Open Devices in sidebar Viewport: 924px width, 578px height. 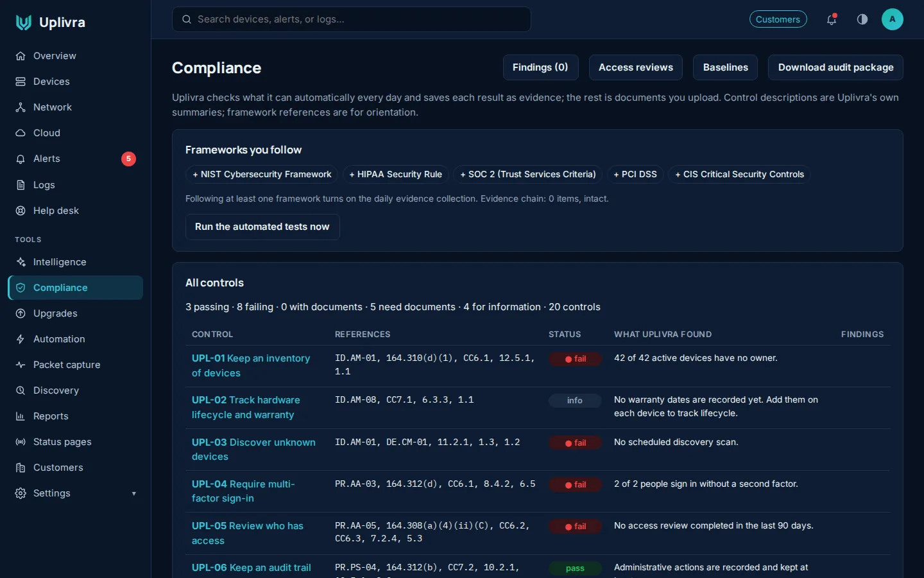[75, 82]
